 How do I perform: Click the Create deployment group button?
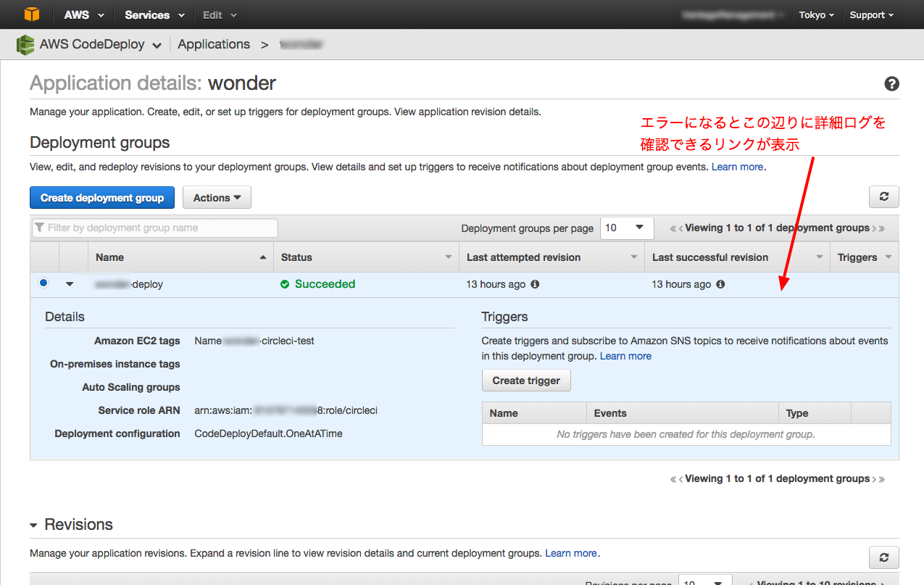(x=101, y=196)
